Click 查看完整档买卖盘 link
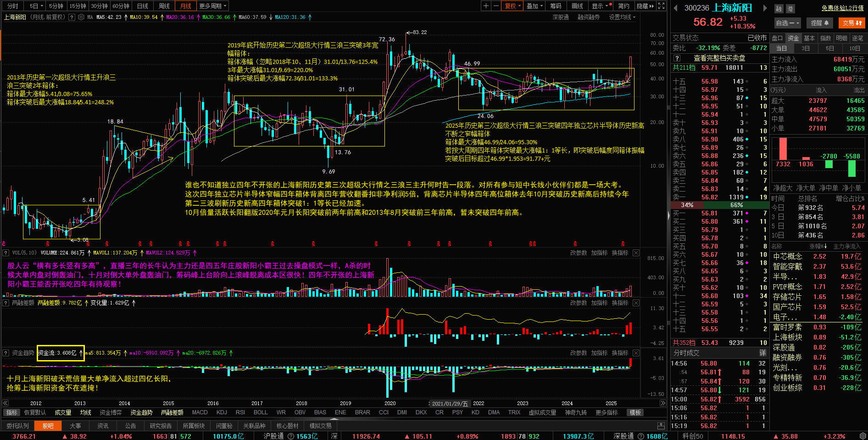Viewport: 868px width, 440px height. pos(719,58)
